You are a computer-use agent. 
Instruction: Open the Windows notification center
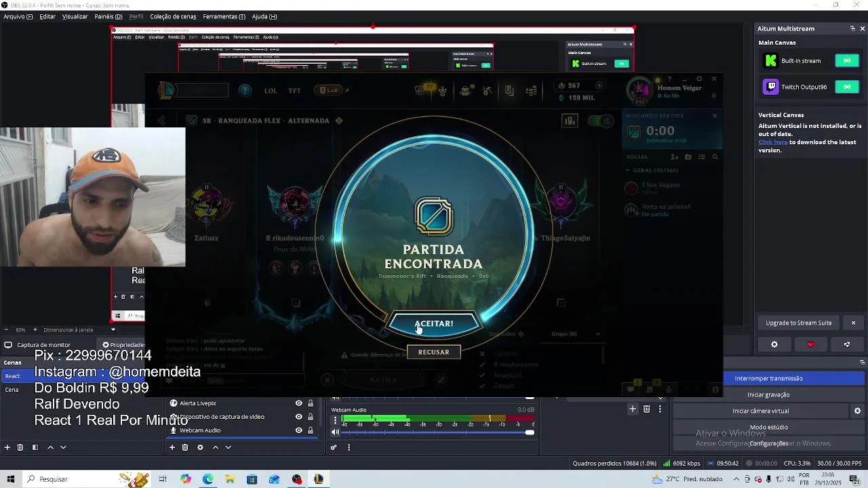point(854,479)
